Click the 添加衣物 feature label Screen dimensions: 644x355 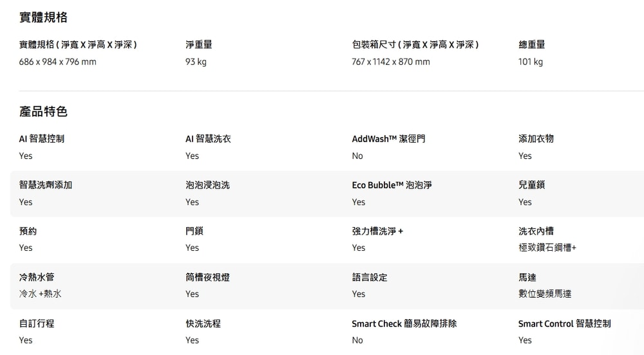pos(536,139)
